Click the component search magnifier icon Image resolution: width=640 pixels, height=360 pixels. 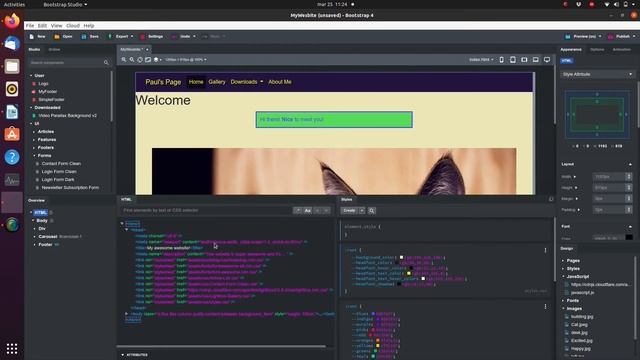pos(106,62)
